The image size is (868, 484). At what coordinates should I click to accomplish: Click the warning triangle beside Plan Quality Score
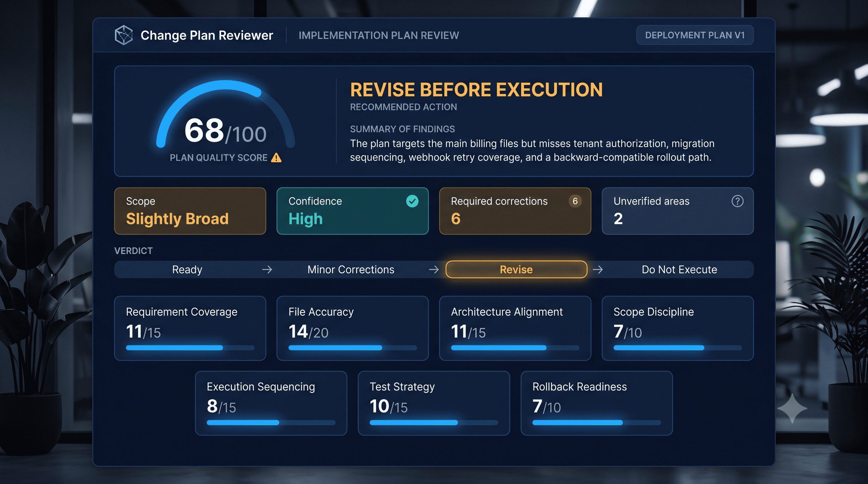(276, 158)
